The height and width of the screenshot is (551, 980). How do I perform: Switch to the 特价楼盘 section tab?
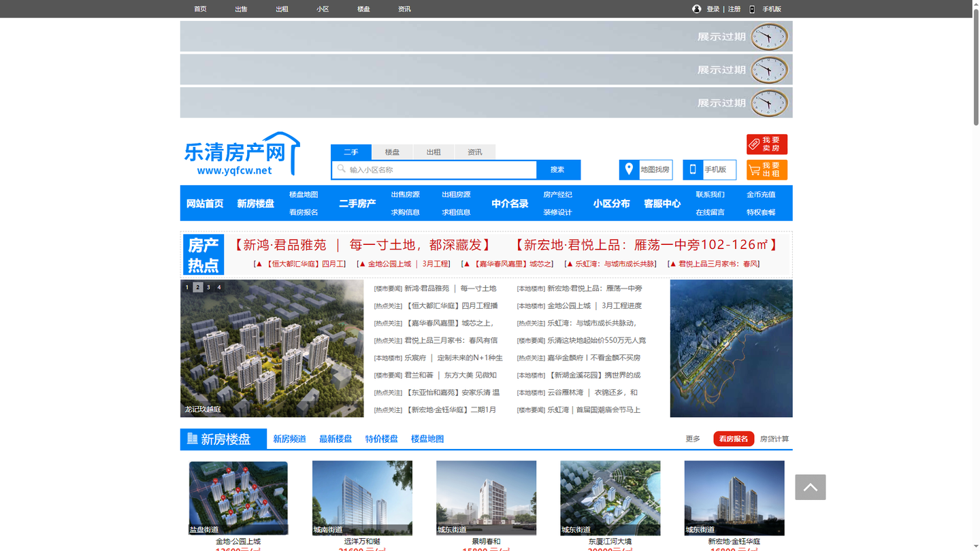pyautogui.click(x=381, y=439)
